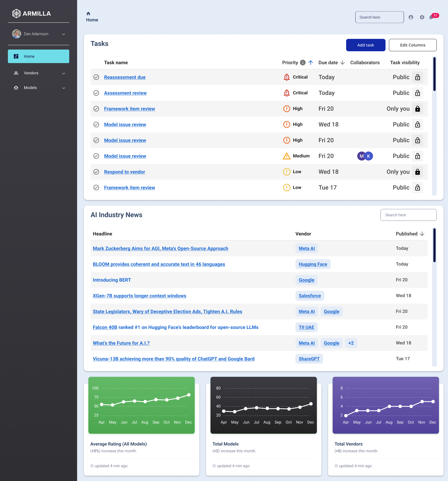Viewport: 448px width, 481px height.
Task: Expand the Dan Adamson user menu
Action: 64,34
